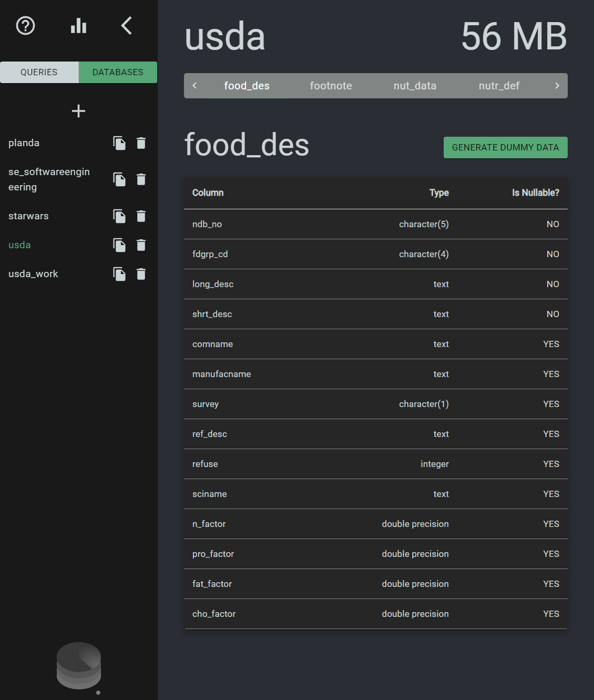Select the manufacname column name
The width and height of the screenshot is (594, 700).
click(222, 374)
